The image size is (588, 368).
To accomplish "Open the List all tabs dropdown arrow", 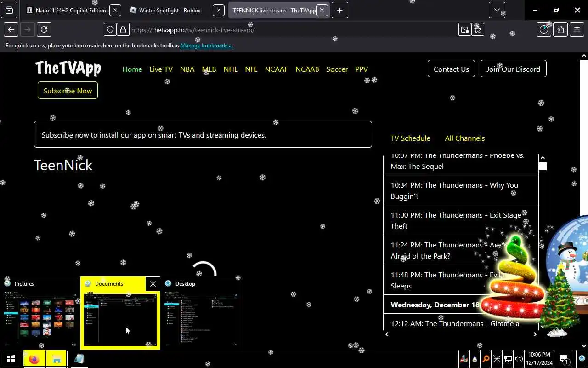I will [x=497, y=10].
